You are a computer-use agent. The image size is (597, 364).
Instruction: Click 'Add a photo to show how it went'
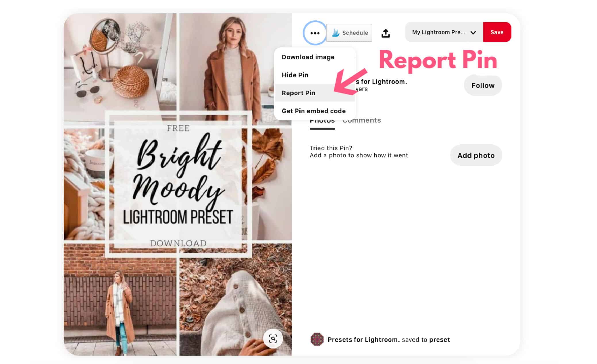click(359, 155)
